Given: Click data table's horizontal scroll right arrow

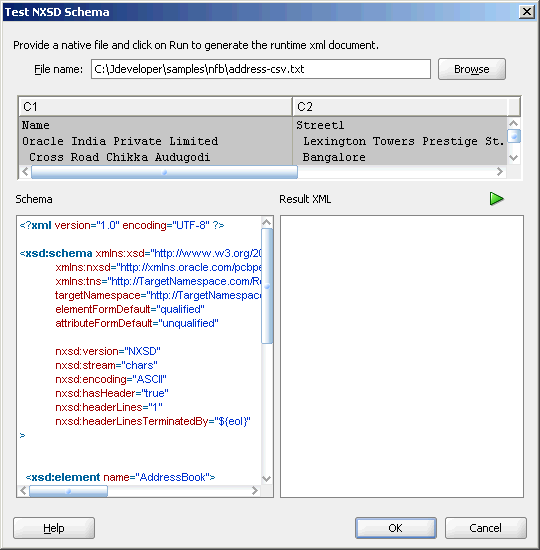Looking at the screenshot, I should click(500, 172).
